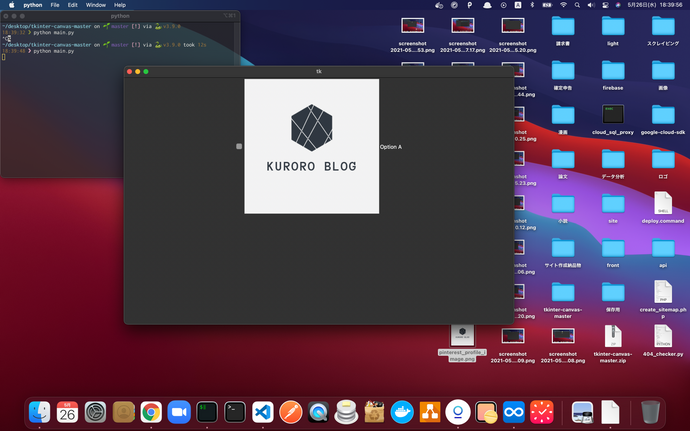Open Finder from the dock

40,413
